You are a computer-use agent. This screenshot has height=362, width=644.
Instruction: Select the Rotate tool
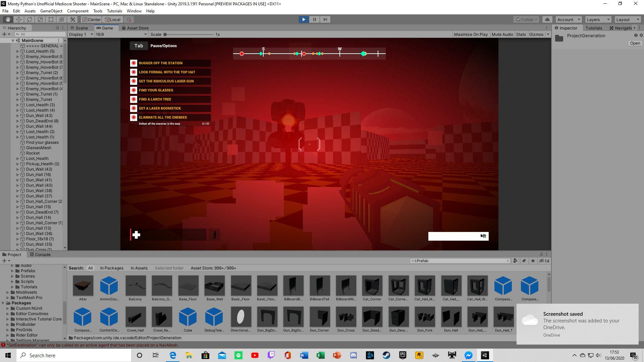pos(30,19)
